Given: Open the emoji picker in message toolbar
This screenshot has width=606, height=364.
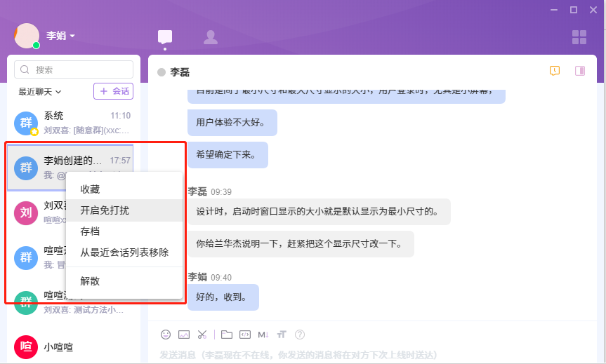Looking at the screenshot, I should (166, 335).
